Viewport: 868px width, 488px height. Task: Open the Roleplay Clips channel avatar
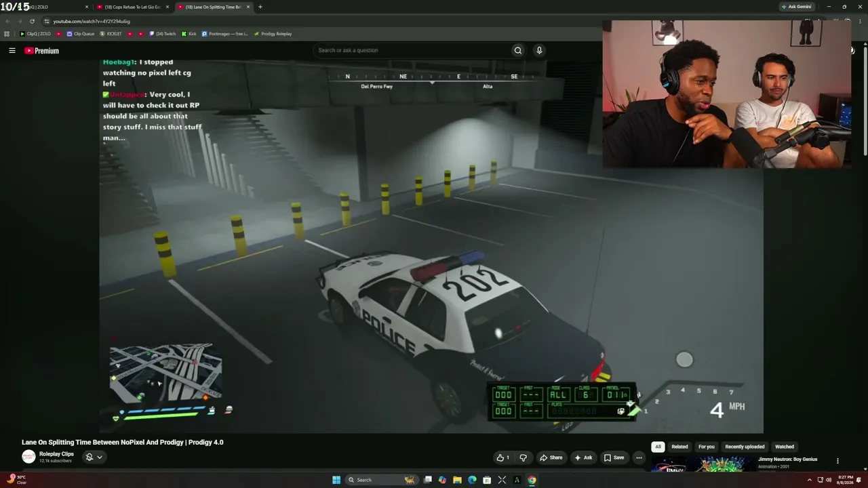click(28, 457)
